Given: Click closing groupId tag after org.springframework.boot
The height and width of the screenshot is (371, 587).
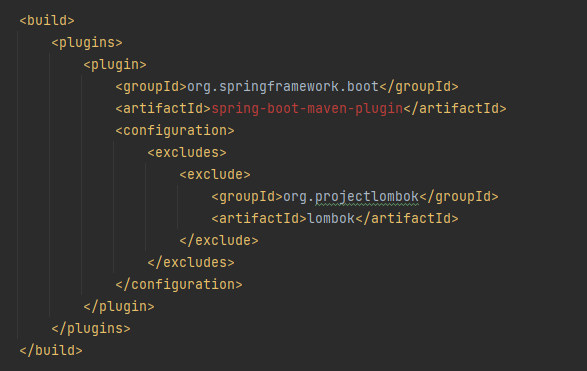Looking at the screenshot, I should (419, 87).
